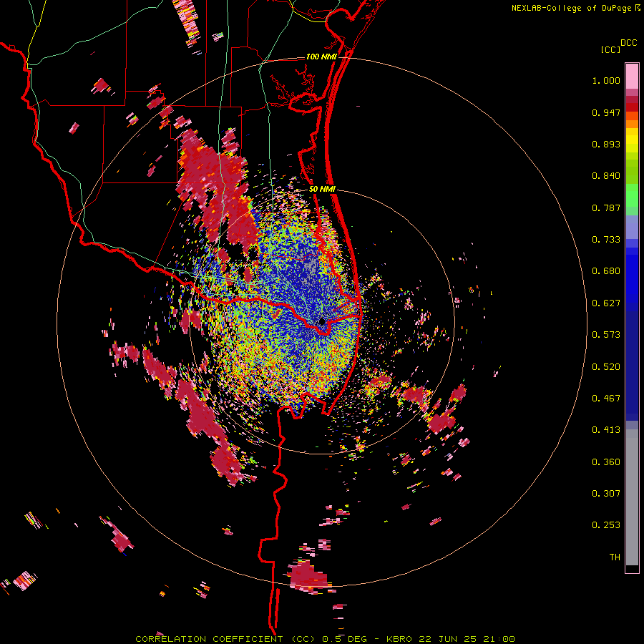This screenshot has width=644, height=644.
Task: Click the TH threshold label
Action: coord(615,557)
